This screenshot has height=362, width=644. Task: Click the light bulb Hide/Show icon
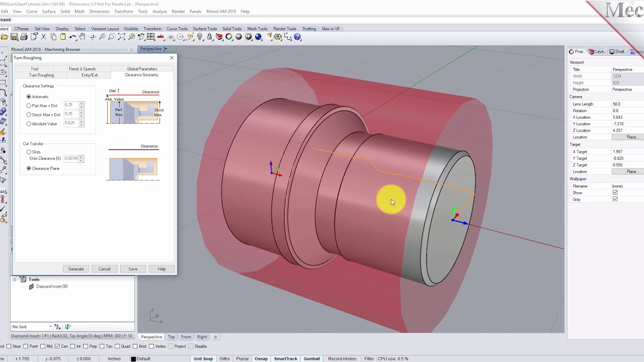200,37
